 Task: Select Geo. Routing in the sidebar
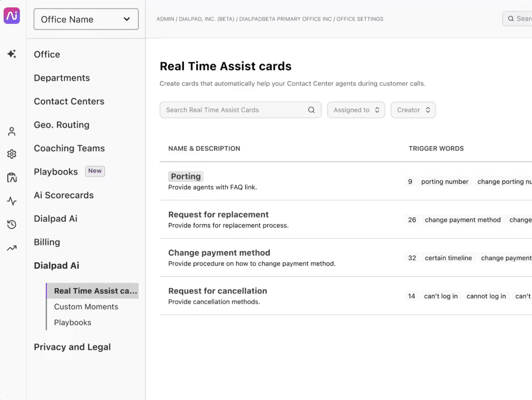point(62,125)
